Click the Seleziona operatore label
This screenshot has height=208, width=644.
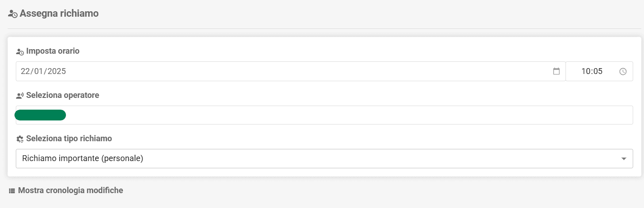tap(63, 95)
